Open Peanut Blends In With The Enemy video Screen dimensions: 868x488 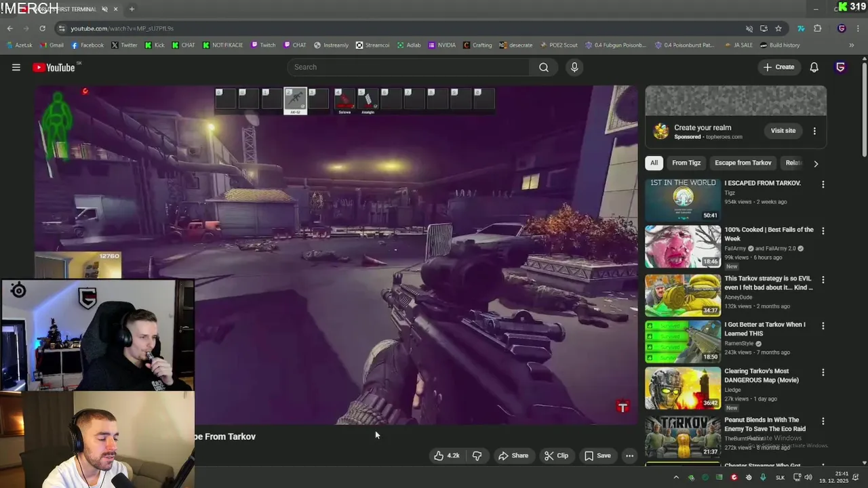coord(765,424)
